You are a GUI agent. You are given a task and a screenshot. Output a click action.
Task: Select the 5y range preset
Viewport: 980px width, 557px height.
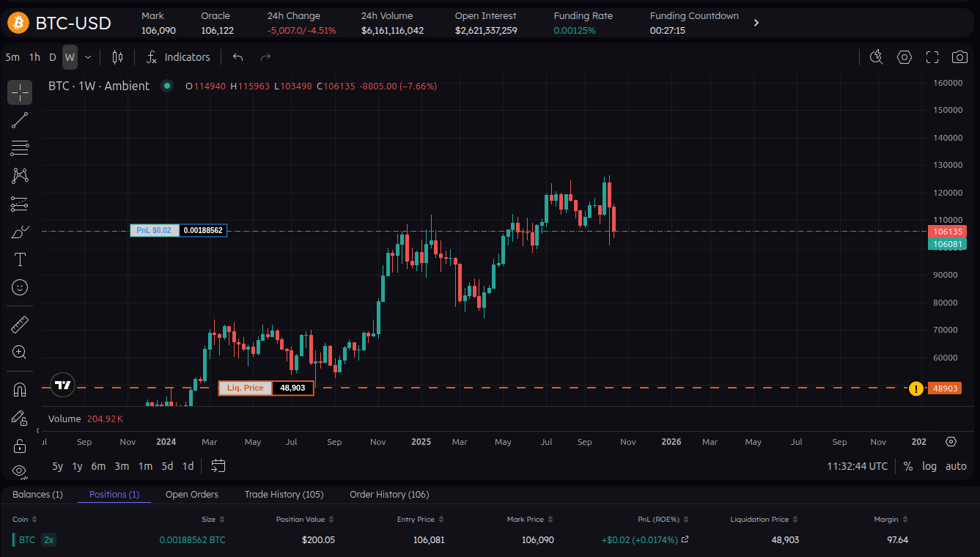[x=57, y=465]
